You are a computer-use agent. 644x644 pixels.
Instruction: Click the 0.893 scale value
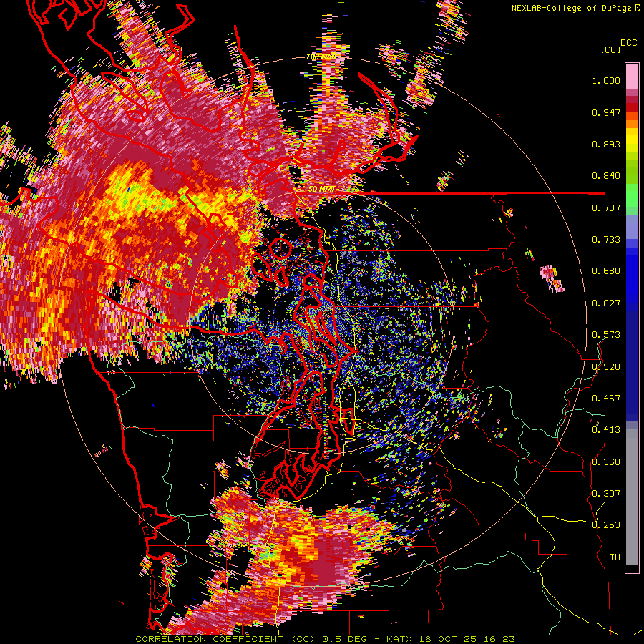(x=606, y=144)
